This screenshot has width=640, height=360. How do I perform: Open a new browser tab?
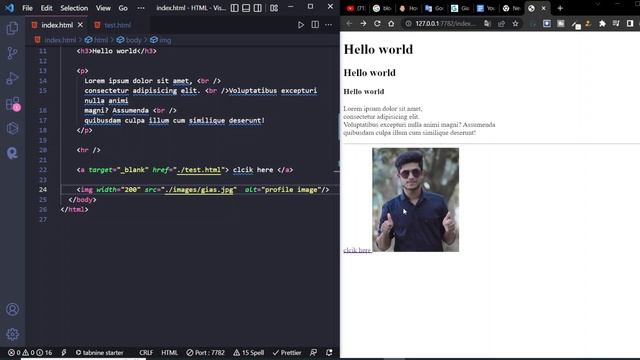coord(560,8)
